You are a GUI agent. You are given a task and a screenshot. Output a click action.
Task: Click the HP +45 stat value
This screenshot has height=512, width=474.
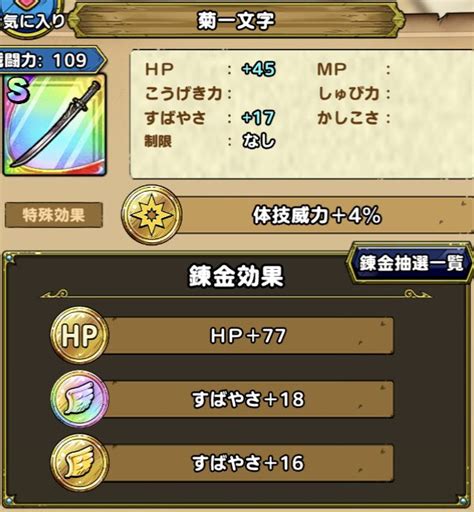259,69
